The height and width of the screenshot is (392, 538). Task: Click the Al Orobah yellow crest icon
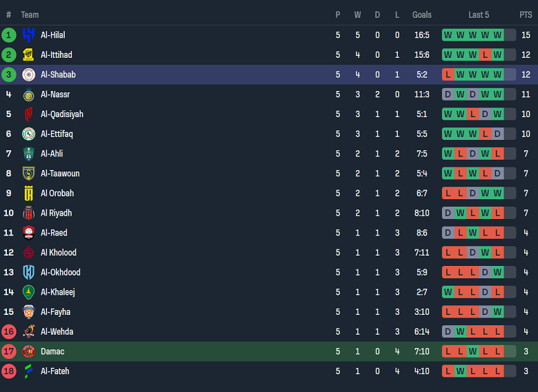pyautogui.click(x=28, y=194)
